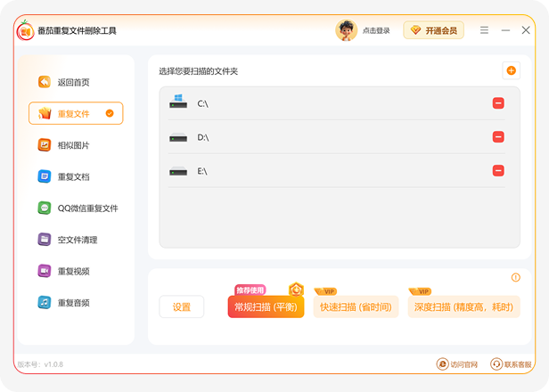The width and height of the screenshot is (549, 392).
Task: Click the 设置 button
Action: point(182,307)
